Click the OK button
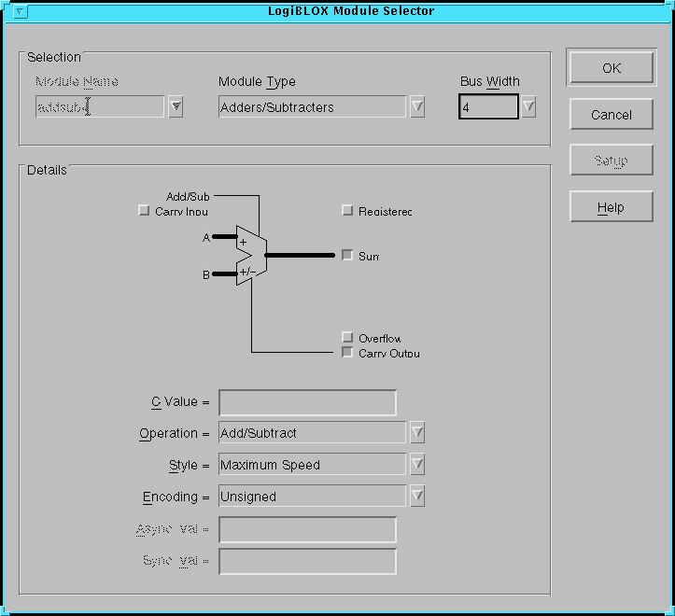 tap(611, 68)
